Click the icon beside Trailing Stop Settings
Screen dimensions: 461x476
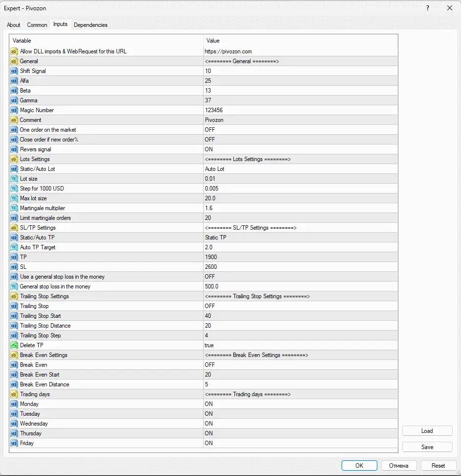(14, 296)
